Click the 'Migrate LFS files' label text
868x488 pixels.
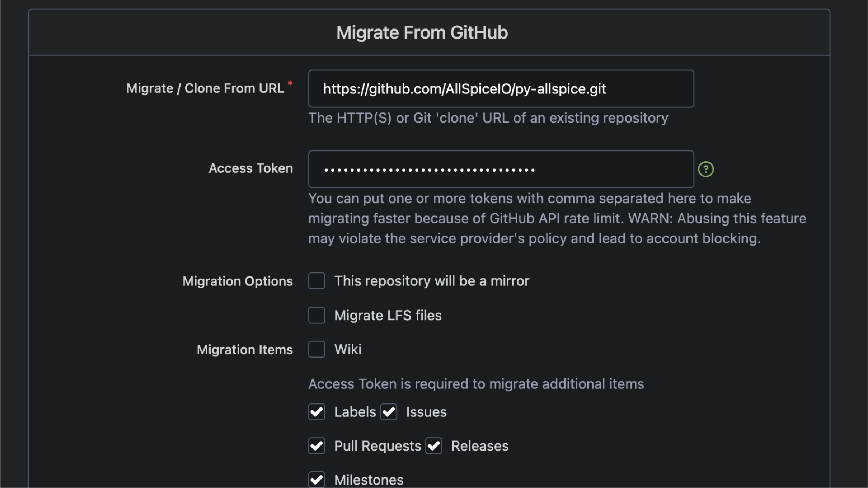[387, 315]
